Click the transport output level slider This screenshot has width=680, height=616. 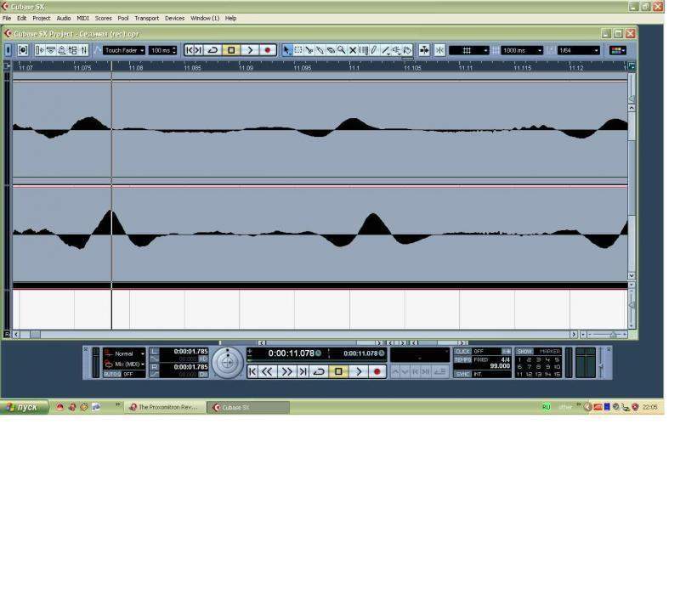tap(601, 364)
